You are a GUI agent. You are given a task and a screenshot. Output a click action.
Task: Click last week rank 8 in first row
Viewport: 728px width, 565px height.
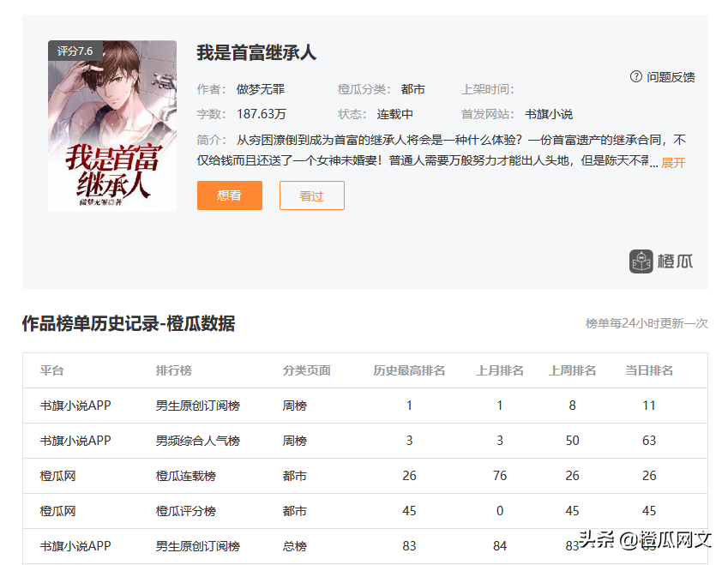(x=572, y=406)
